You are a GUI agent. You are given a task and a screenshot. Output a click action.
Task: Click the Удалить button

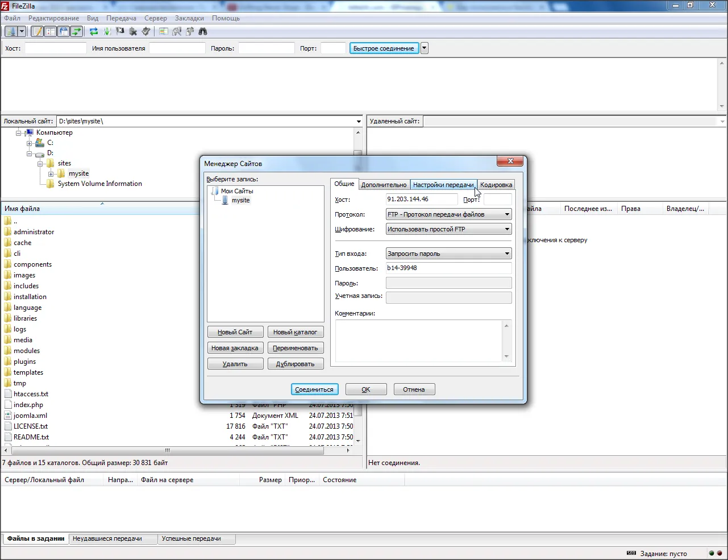pos(235,364)
